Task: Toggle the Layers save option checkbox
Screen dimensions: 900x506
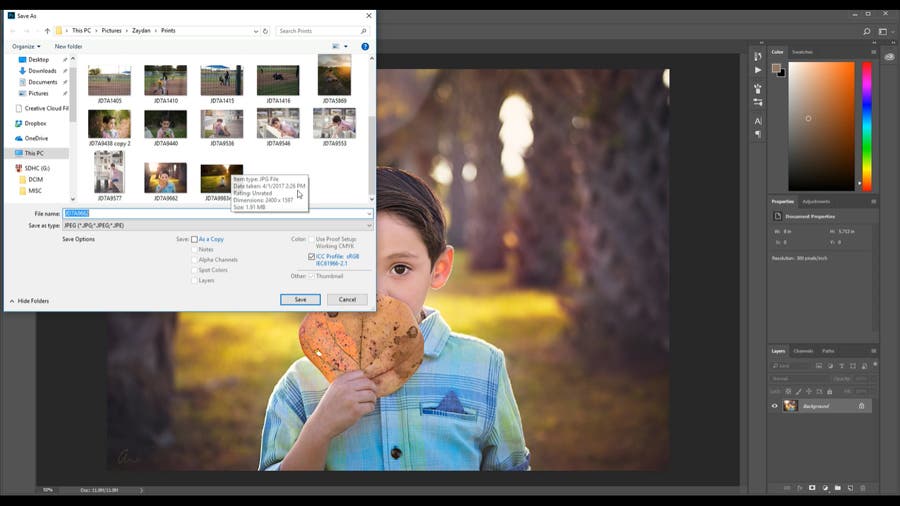Action: [x=194, y=281]
